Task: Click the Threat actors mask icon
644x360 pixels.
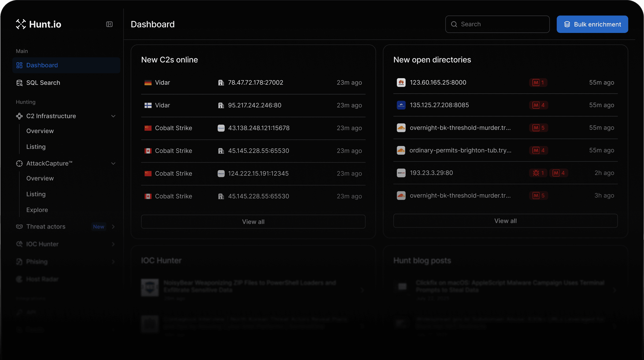Action: pyautogui.click(x=19, y=227)
